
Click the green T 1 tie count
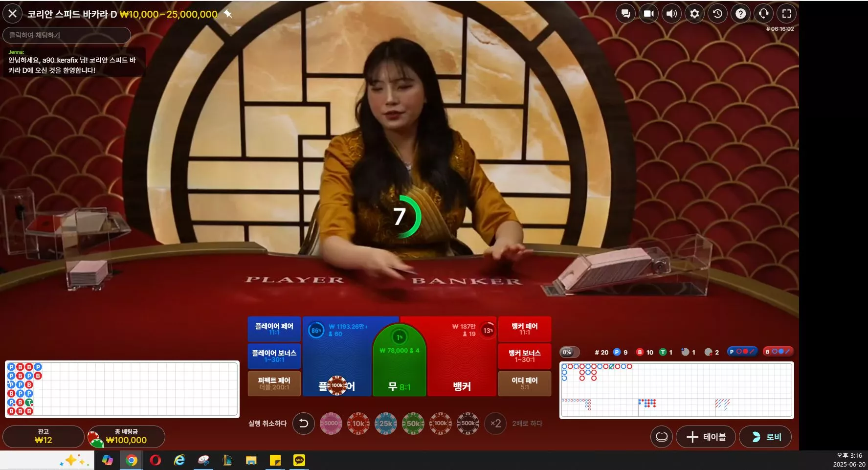(666, 352)
